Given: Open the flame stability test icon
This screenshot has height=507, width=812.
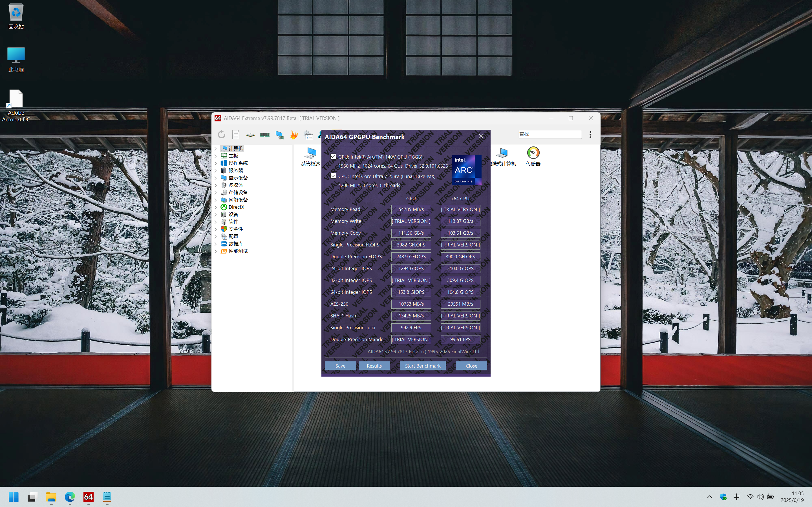Looking at the screenshot, I should click(294, 135).
